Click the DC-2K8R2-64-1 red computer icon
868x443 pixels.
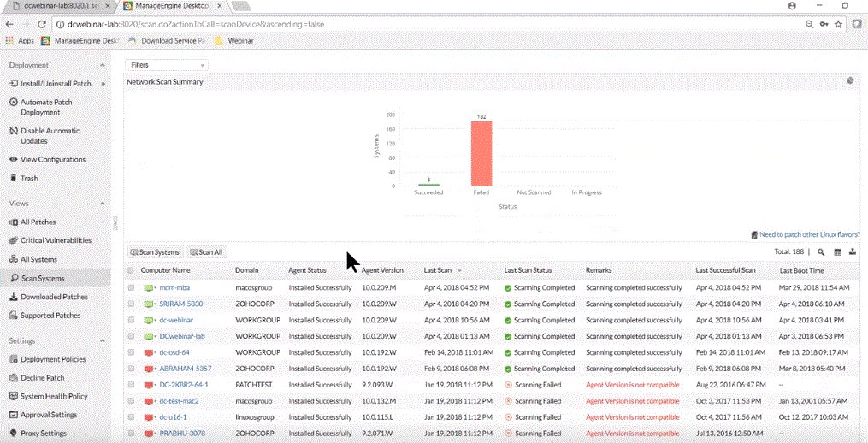[149, 385]
